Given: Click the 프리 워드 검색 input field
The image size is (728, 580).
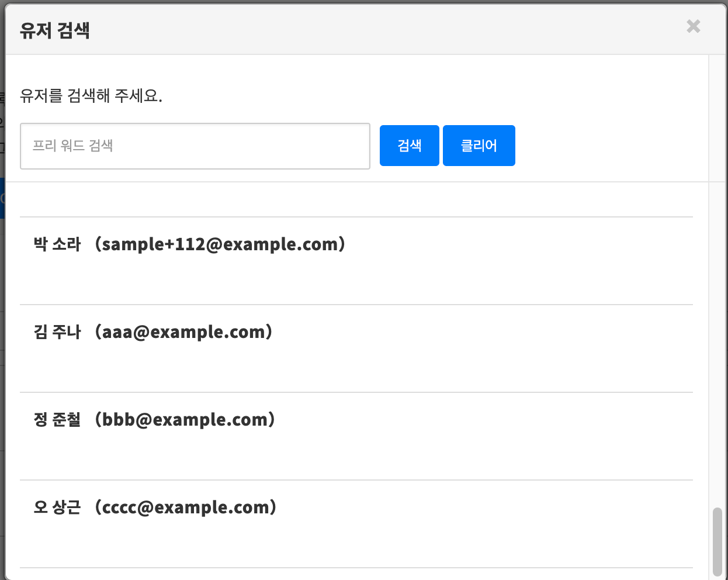Looking at the screenshot, I should coord(195,146).
